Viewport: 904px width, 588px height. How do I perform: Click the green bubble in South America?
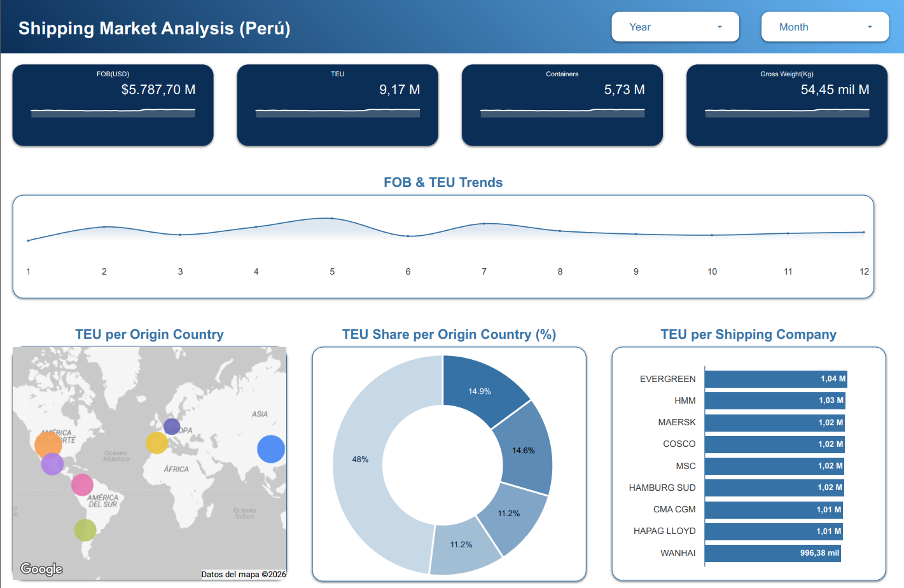[x=85, y=530]
